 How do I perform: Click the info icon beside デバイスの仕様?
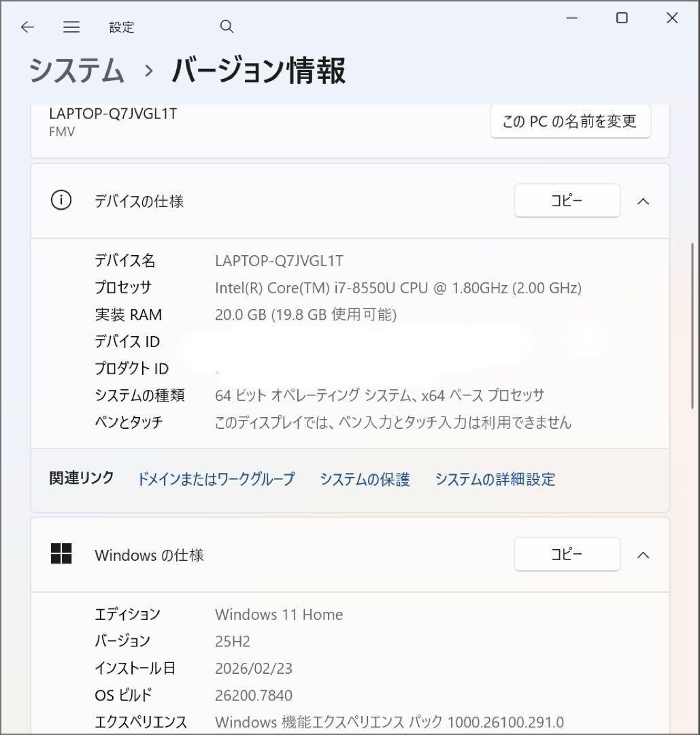(x=61, y=200)
